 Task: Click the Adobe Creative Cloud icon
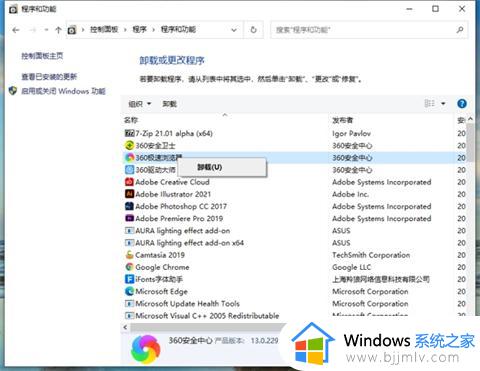pos(129,182)
